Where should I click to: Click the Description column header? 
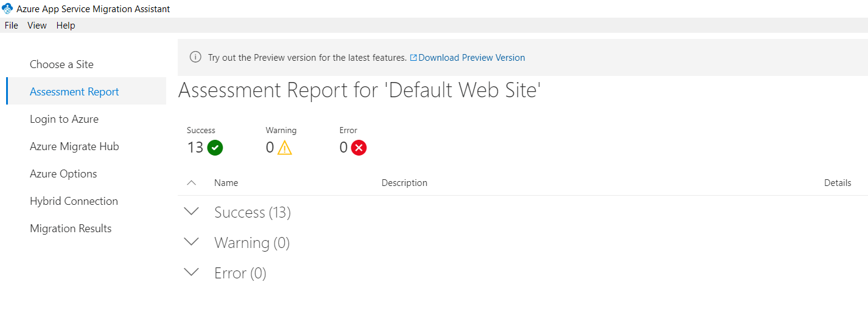404,183
